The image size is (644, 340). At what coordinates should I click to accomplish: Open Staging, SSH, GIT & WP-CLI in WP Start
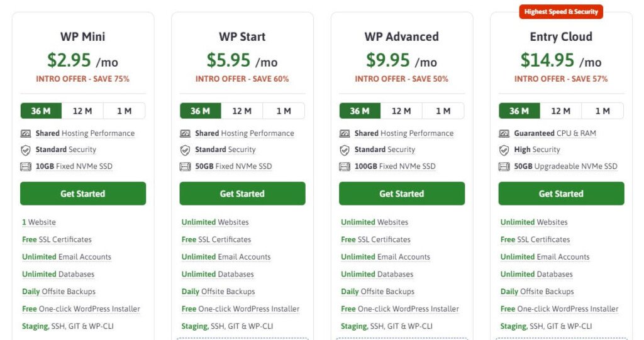227,326
